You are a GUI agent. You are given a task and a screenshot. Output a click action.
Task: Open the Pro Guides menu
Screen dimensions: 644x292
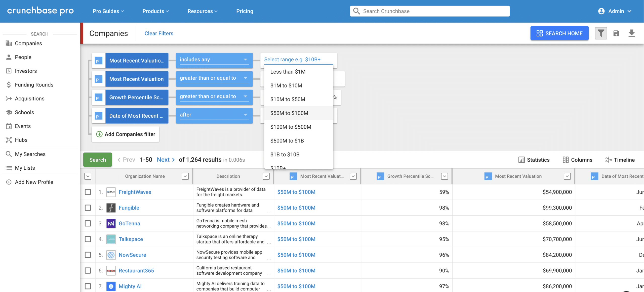(x=108, y=11)
